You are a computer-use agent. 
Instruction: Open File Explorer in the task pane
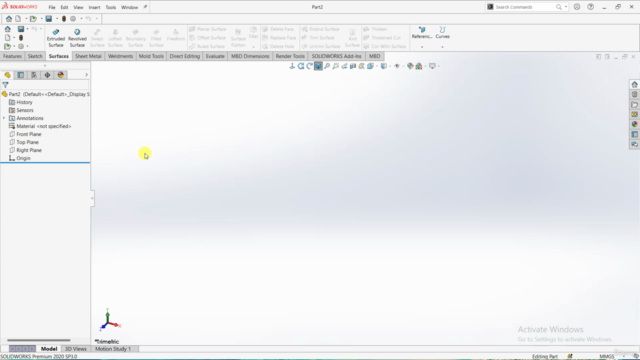634,104
